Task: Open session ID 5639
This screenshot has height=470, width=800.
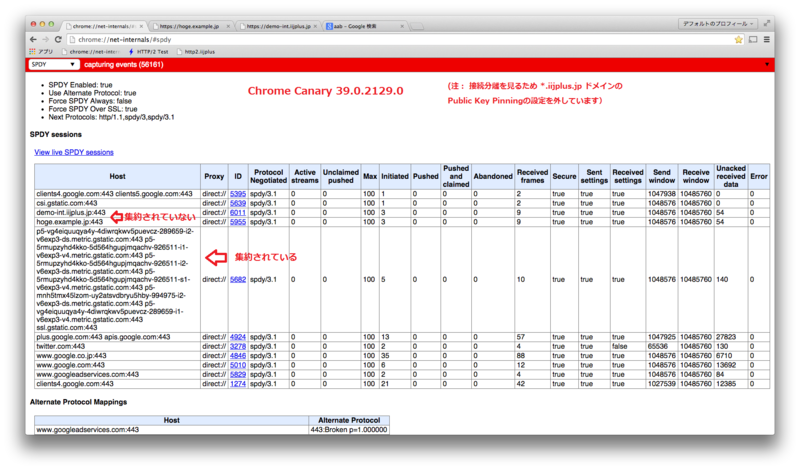Action: pos(238,203)
